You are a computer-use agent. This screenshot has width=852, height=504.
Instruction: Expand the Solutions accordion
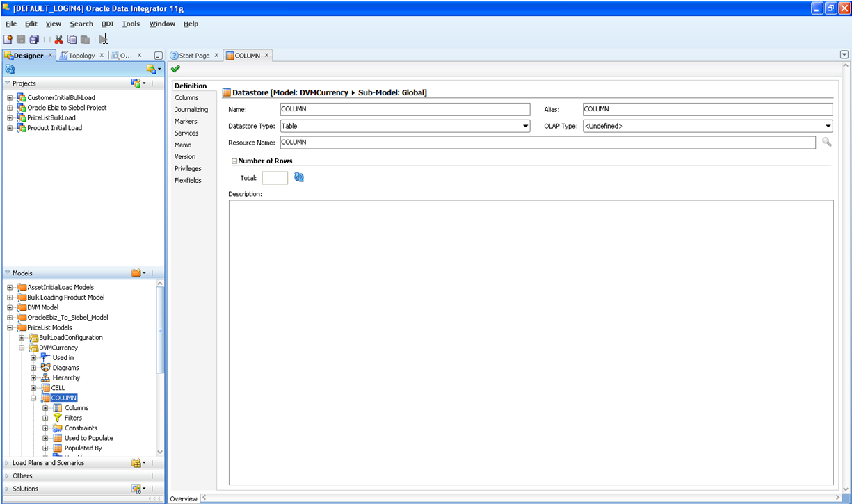pyautogui.click(x=8, y=489)
